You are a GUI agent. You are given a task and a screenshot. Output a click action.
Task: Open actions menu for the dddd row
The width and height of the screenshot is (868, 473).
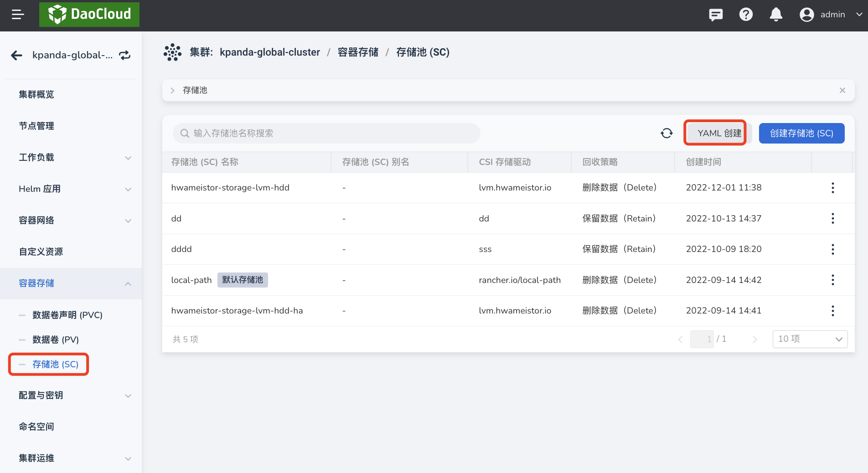[832, 249]
